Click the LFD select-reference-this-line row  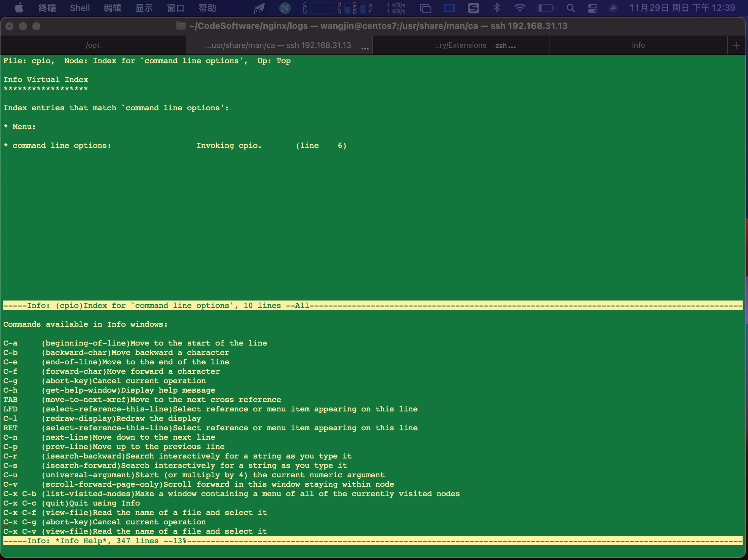click(x=211, y=409)
